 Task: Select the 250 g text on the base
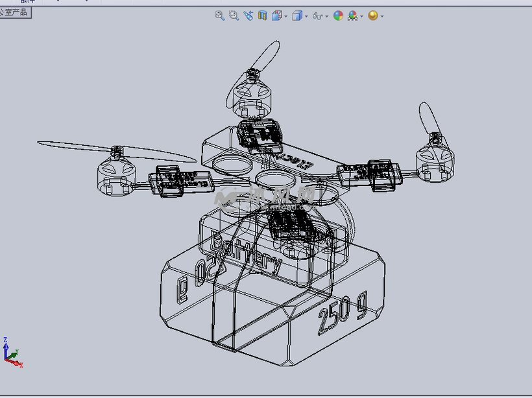341,316
